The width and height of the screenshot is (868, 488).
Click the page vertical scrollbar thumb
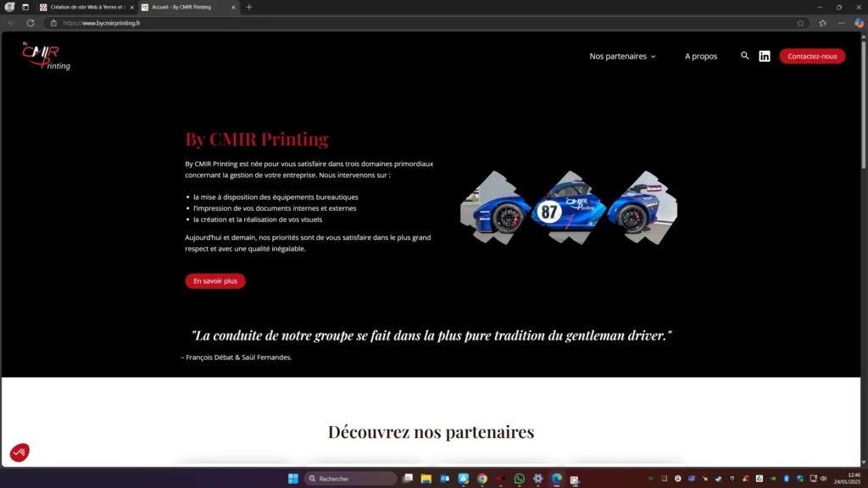[864, 106]
